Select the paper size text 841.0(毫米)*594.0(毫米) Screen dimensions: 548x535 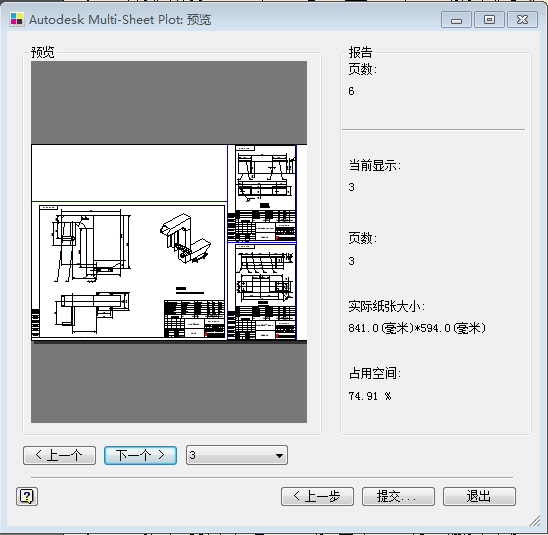click(417, 328)
